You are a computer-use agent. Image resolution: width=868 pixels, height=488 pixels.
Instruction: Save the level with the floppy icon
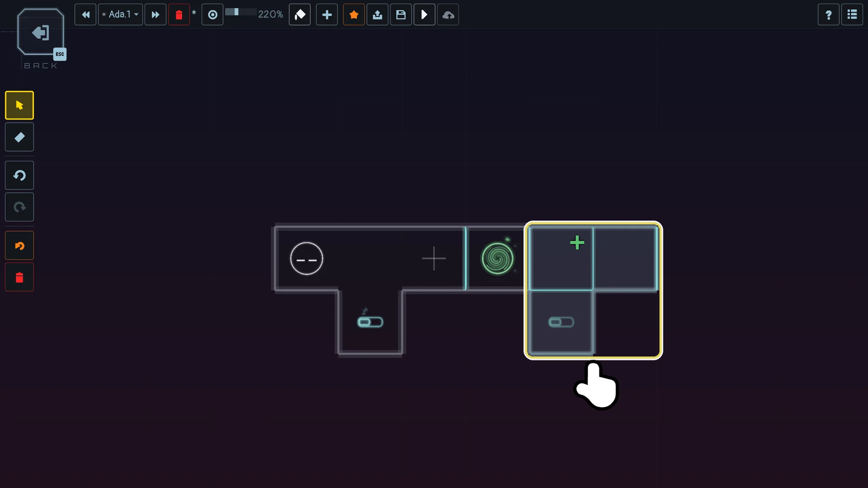point(401,15)
